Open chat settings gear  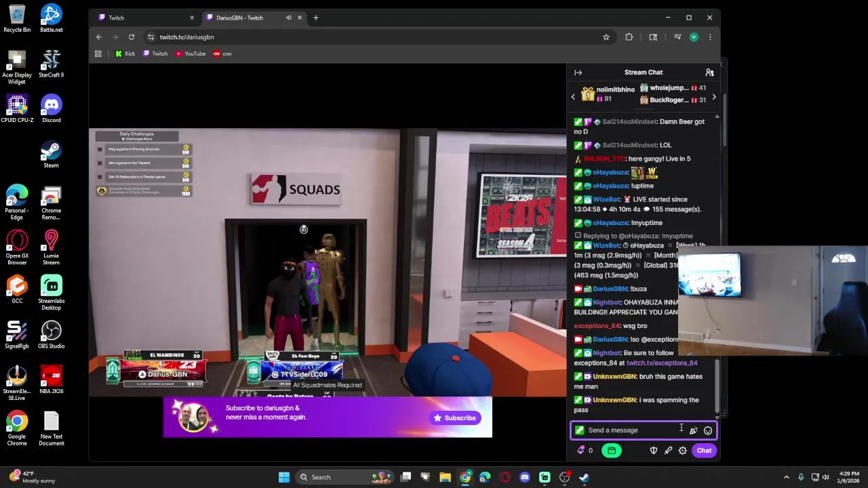pos(682,451)
